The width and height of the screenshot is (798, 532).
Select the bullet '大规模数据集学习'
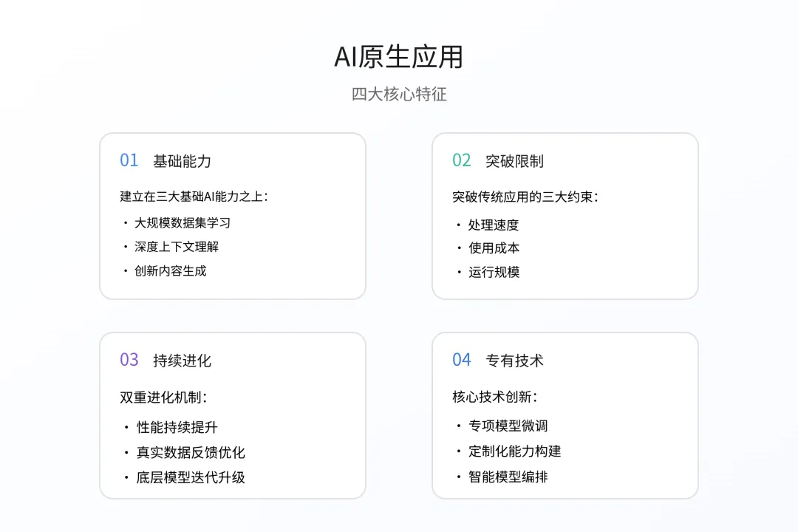point(183,223)
